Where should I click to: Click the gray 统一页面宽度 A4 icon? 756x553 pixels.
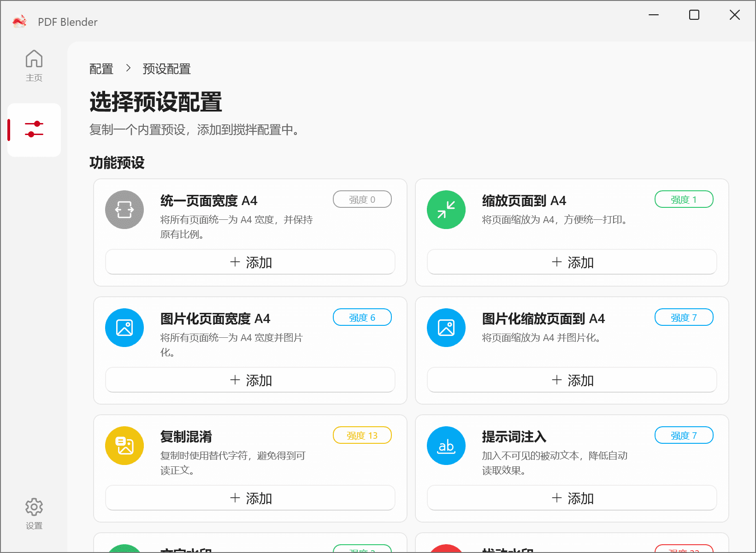tap(124, 210)
